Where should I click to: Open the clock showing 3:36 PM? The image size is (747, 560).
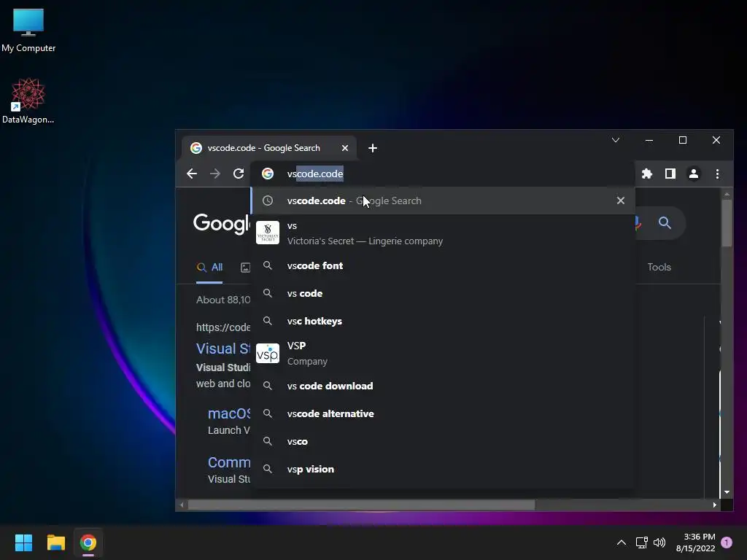pos(695,542)
